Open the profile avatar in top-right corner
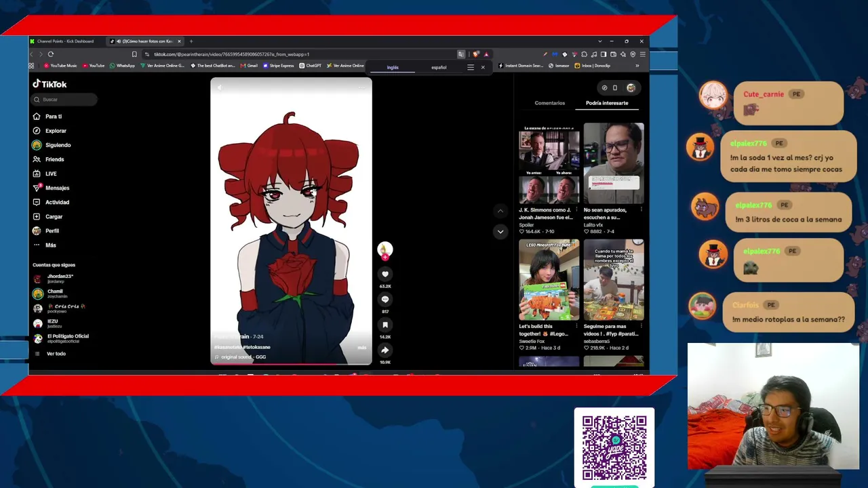The height and width of the screenshot is (488, 868). (x=631, y=87)
